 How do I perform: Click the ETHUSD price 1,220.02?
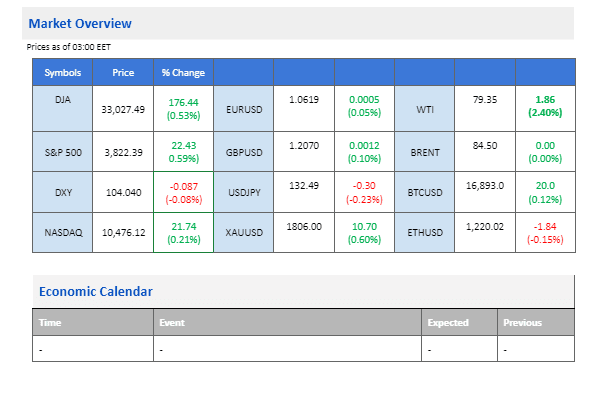[x=485, y=227]
